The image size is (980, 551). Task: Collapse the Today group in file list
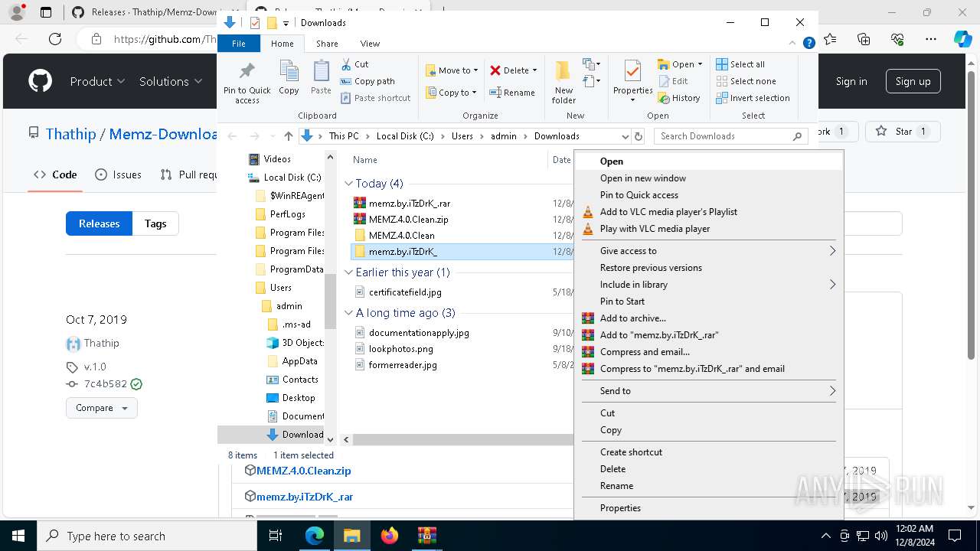coord(348,184)
